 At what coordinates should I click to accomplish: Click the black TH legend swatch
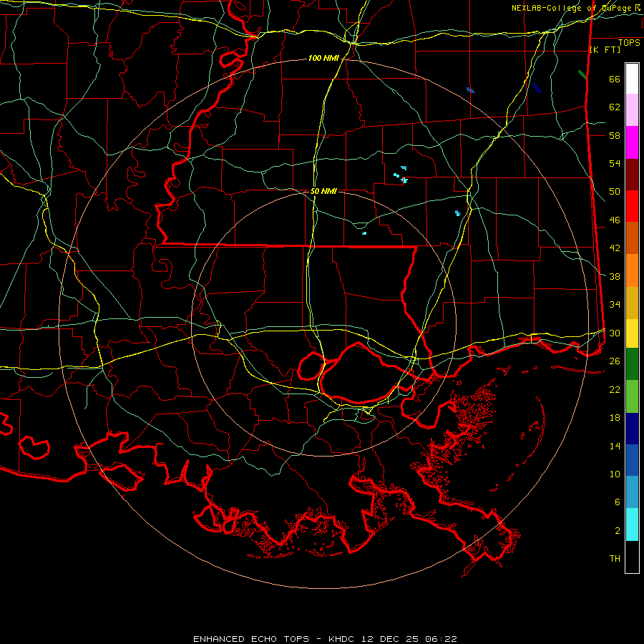tap(632, 557)
